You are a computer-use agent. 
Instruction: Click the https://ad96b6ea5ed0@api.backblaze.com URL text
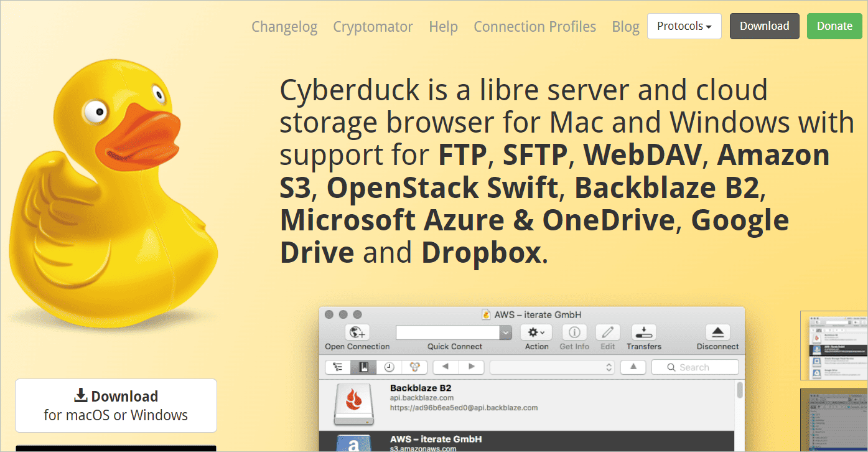click(x=464, y=408)
